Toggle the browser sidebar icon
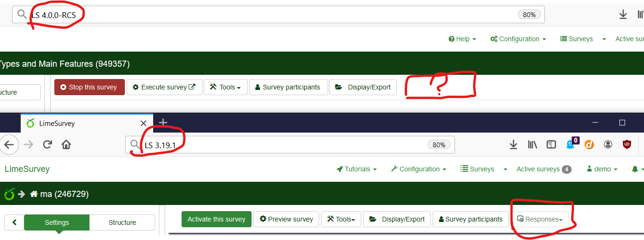644x240 pixels. (551, 145)
